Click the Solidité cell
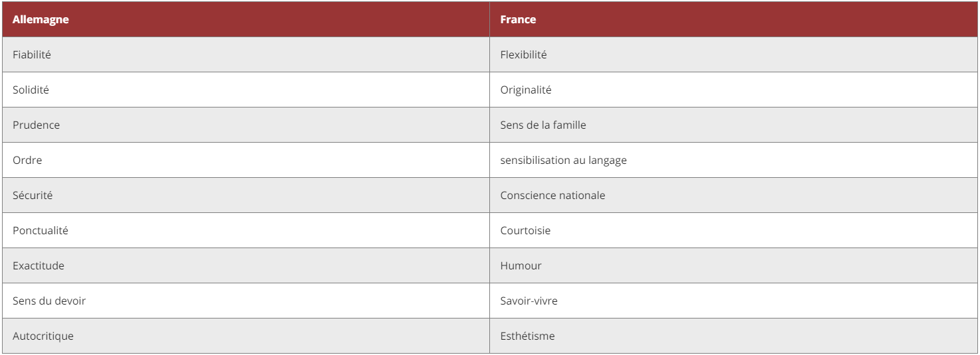 [x=246, y=90]
